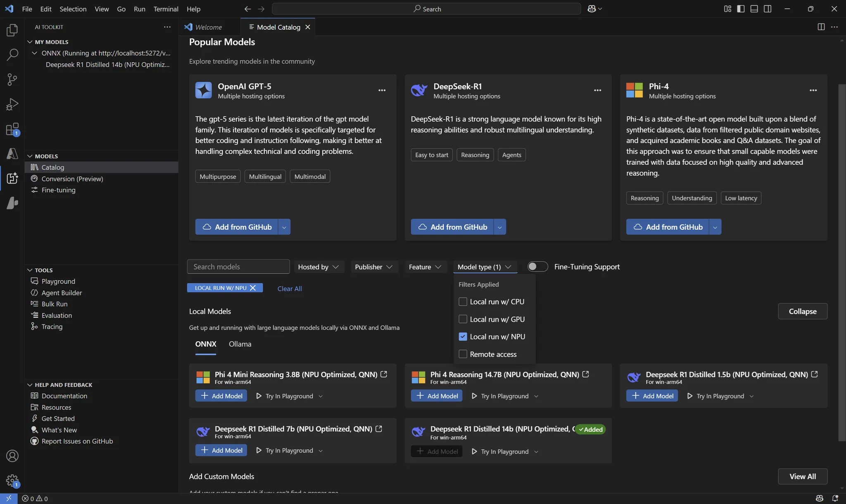Open the Search view in activity bar
This screenshot has width=846, height=504.
click(12, 54)
